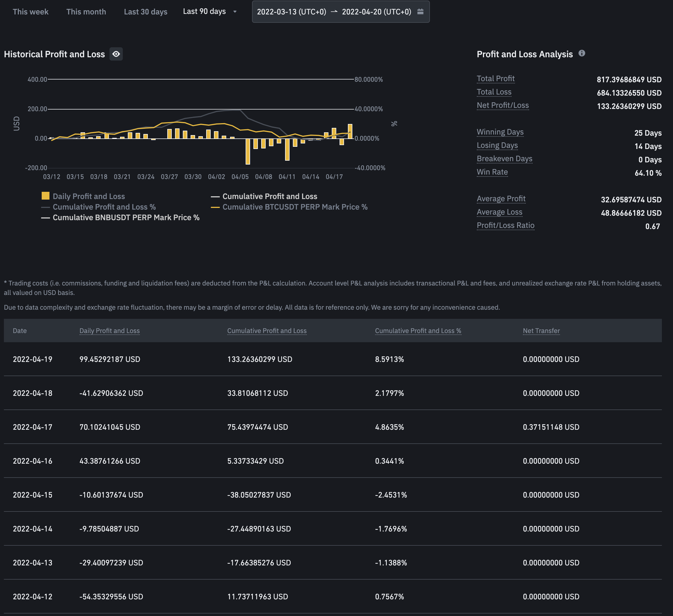Click the Total Profit label

click(495, 78)
